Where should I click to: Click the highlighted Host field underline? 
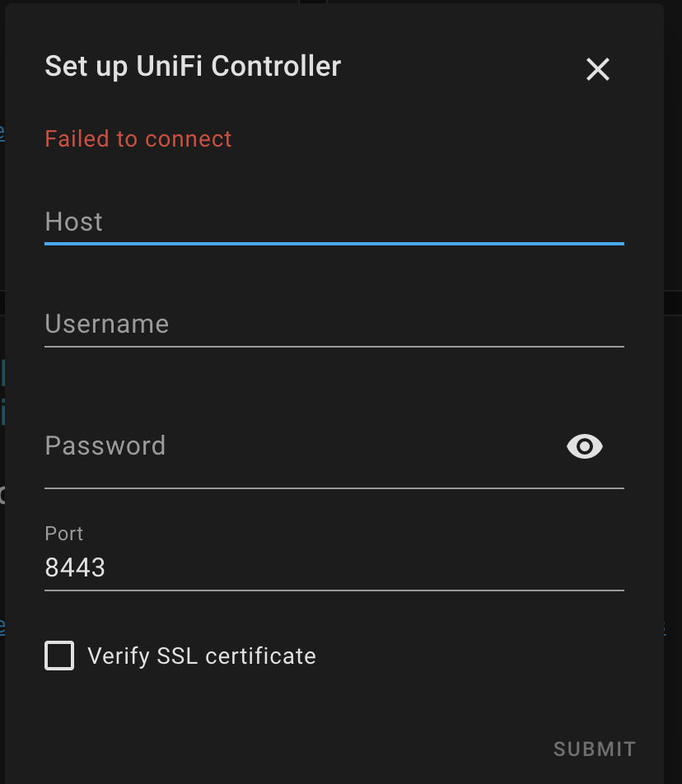(334, 244)
